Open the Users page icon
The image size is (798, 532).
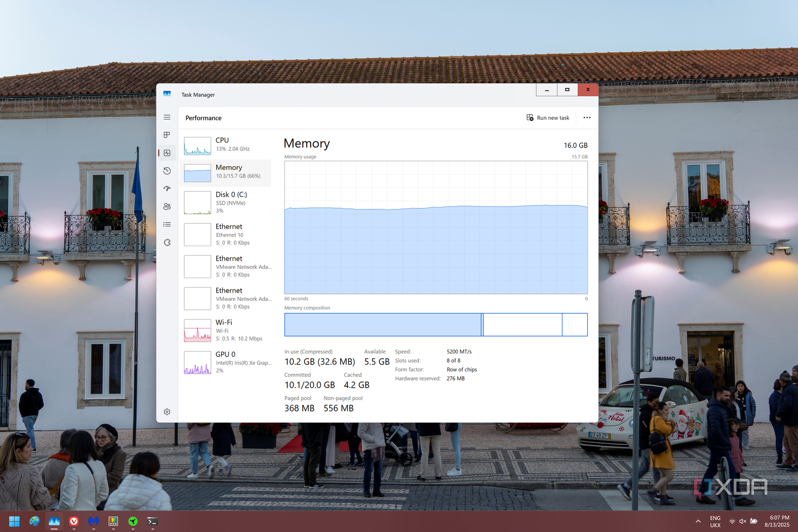[x=167, y=207]
